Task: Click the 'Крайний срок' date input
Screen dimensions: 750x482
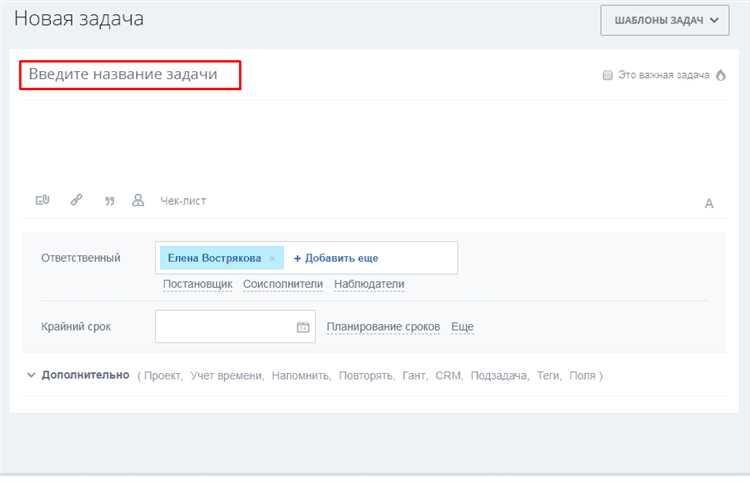Action: point(225,327)
